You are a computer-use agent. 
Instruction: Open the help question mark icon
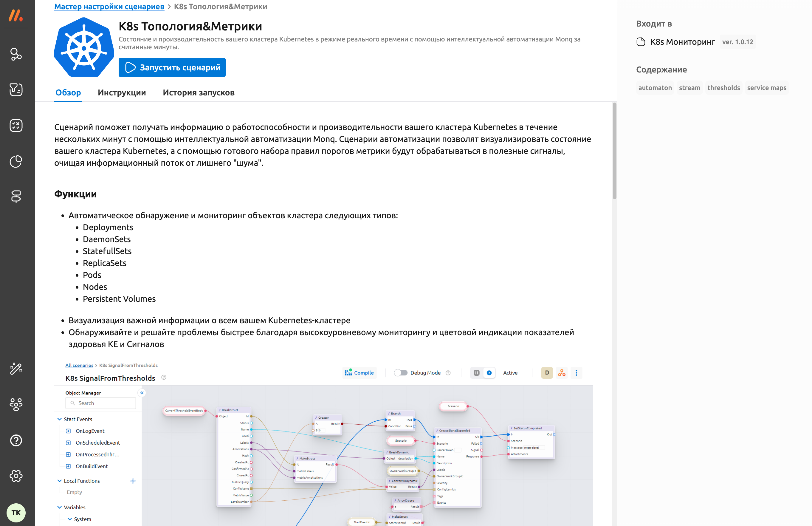(16, 440)
